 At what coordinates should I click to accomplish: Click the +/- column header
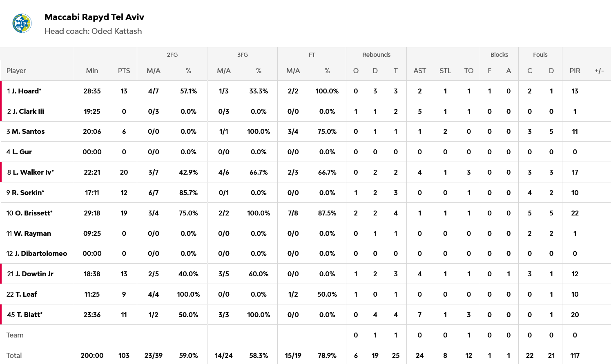599,71
